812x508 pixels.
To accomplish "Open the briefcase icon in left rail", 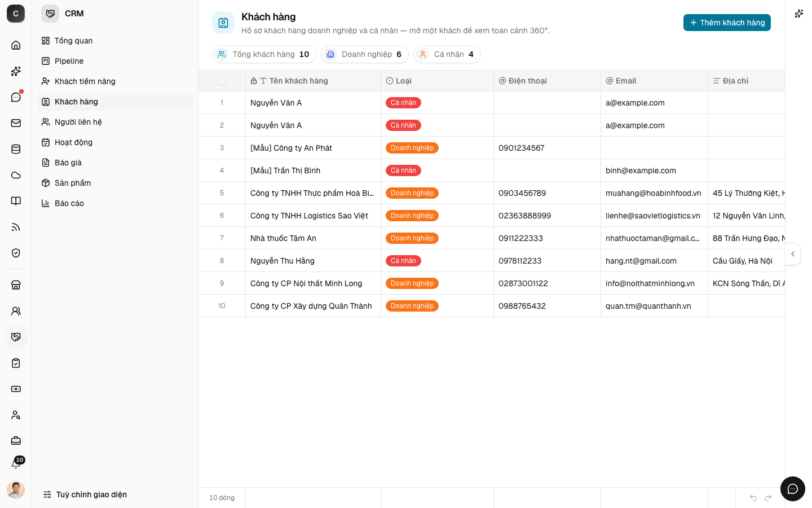I will pyautogui.click(x=16, y=441).
